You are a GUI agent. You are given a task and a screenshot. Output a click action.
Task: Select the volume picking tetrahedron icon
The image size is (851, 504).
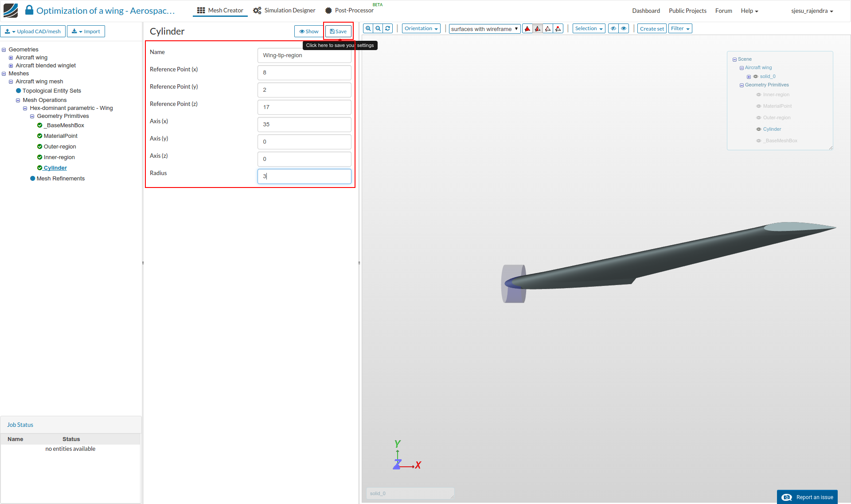pyautogui.click(x=527, y=29)
